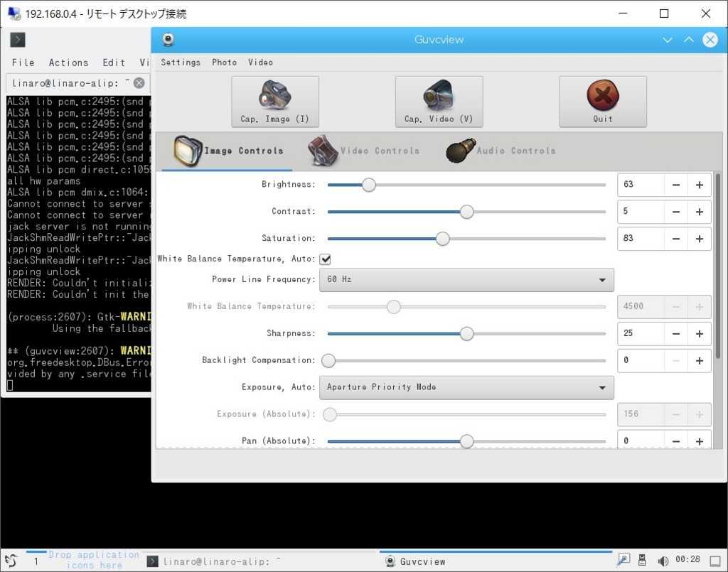Click the Saturation value field showing 83
This screenshot has height=572, width=728.
(x=641, y=239)
